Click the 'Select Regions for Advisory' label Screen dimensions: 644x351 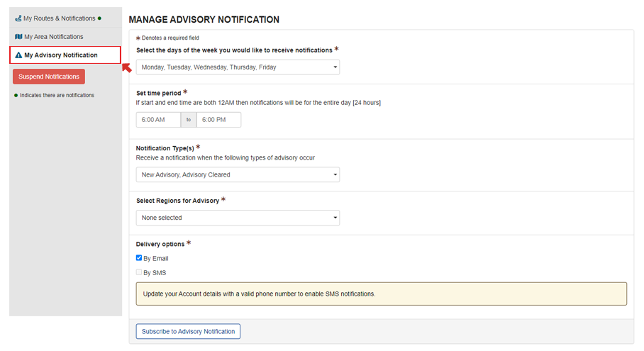[x=177, y=201]
